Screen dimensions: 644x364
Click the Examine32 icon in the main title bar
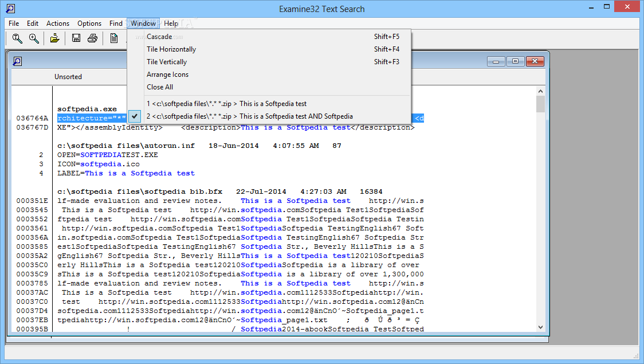point(11,8)
